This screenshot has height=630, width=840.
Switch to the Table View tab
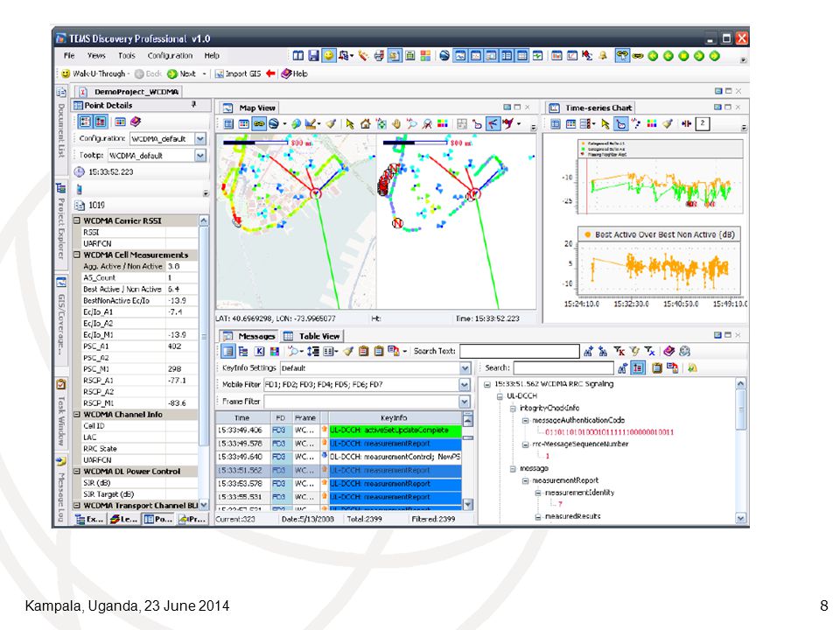313,336
